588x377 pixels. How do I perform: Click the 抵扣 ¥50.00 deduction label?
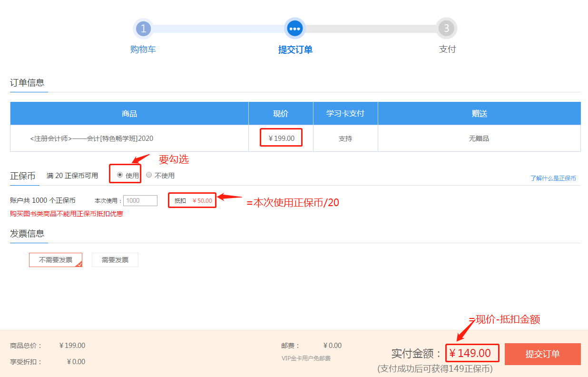[x=192, y=200]
